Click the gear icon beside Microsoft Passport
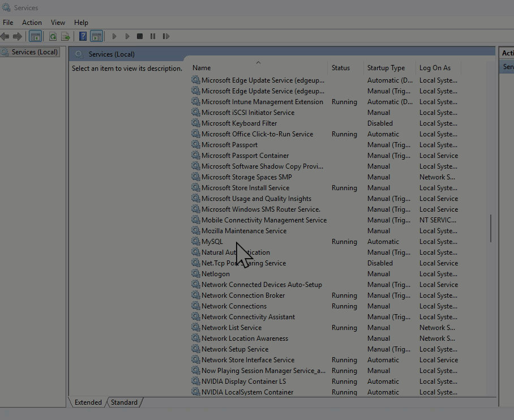The height and width of the screenshot is (420, 514). (196, 144)
